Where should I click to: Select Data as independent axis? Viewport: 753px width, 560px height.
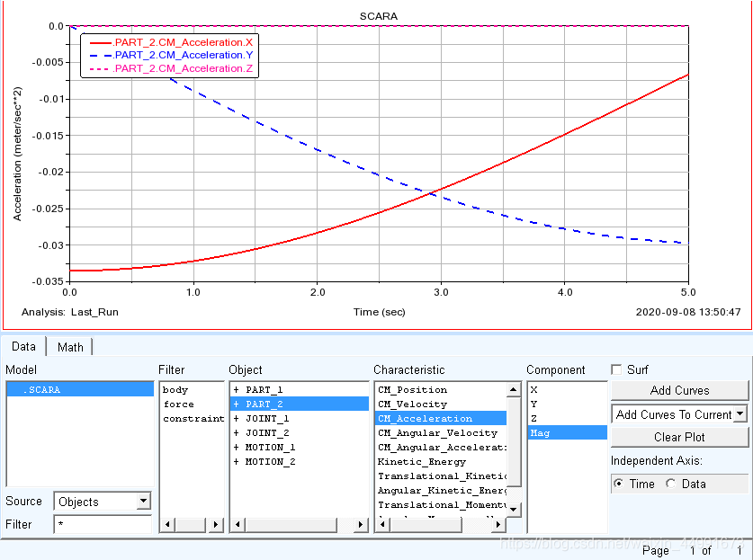click(x=671, y=484)
